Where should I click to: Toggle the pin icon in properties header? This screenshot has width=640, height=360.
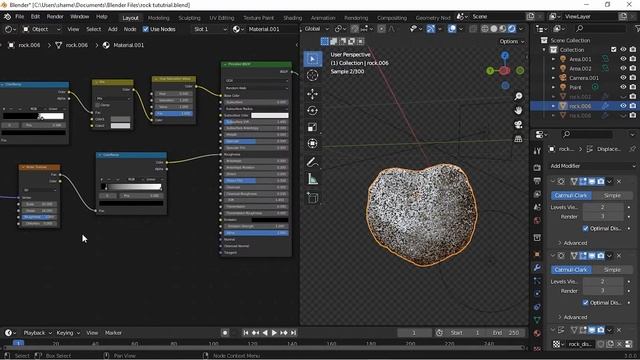click(x=632, y=149)
